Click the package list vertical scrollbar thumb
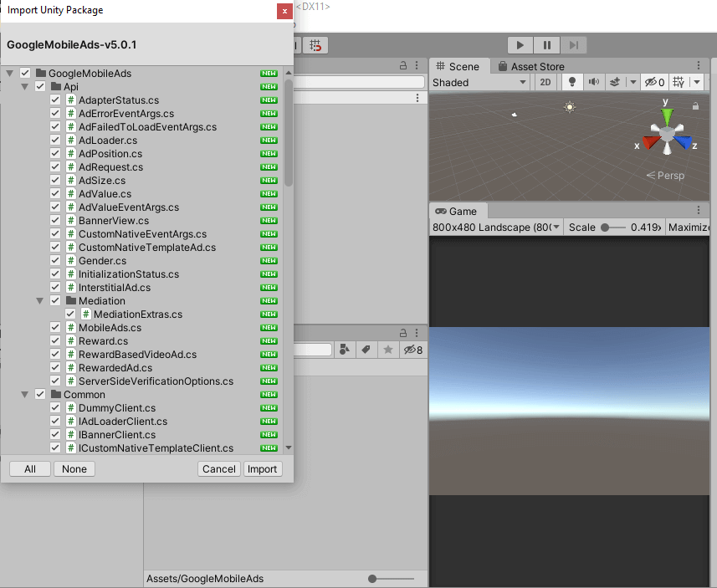 pos(289,133)
